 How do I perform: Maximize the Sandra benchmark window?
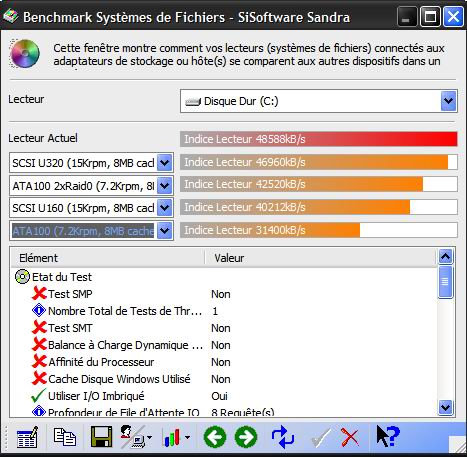tap(430, 16)
